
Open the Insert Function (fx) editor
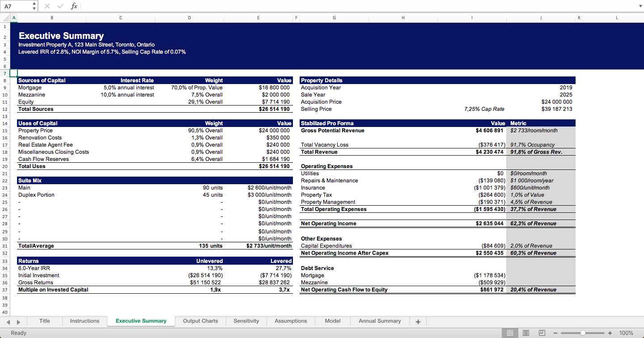pos(74,6)
